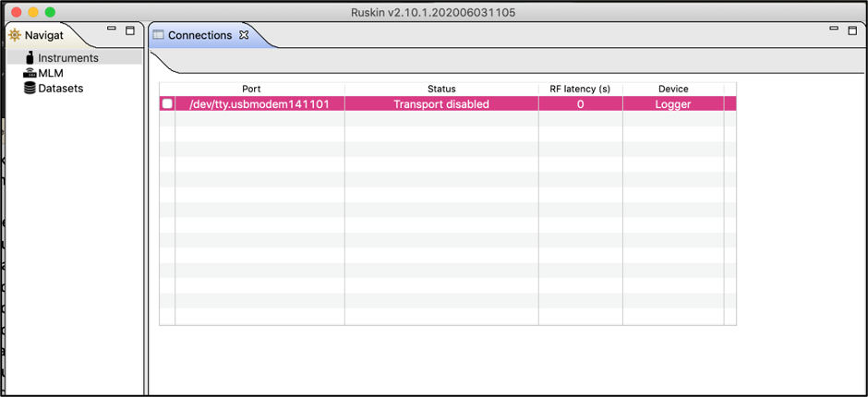Click the RF latency value 0 cell
The width and height of the screenshot is (868, 397).
[x=580, y=104]
